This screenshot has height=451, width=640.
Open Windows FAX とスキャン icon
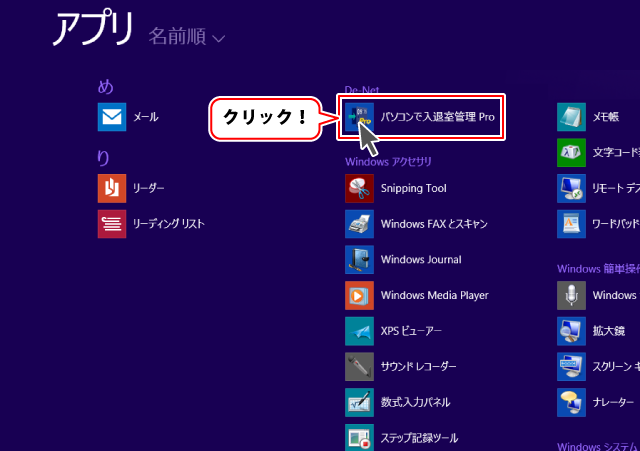point(359,224)
